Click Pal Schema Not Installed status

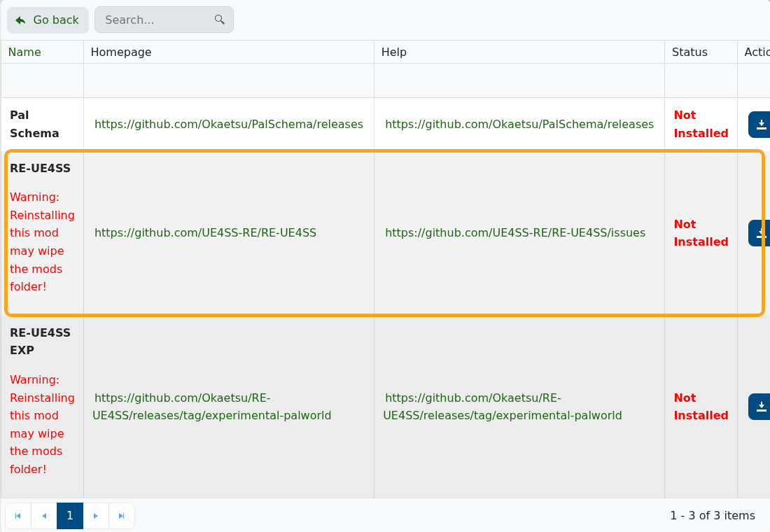pos(701,125)
